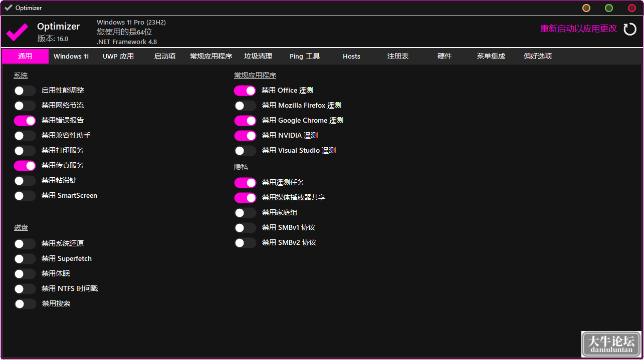This screenshot has height=360, width=644.
Task: Switch off 禁用传真服务
Action: pyautogui.click(x=25, y=166)
